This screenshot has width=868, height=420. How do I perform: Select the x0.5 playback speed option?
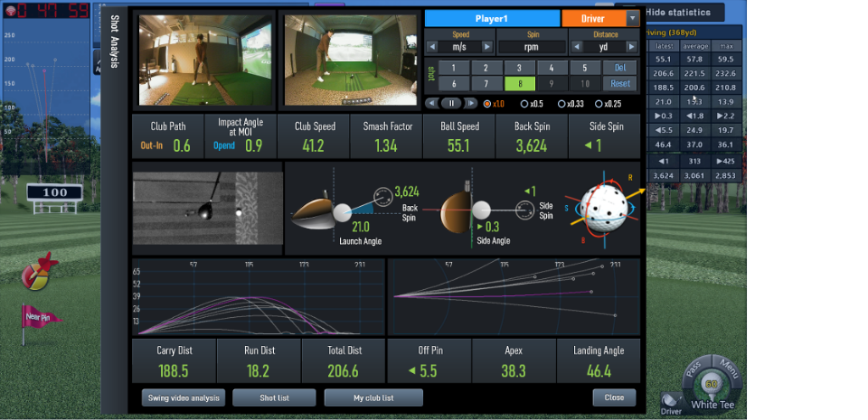click(524, 103)
